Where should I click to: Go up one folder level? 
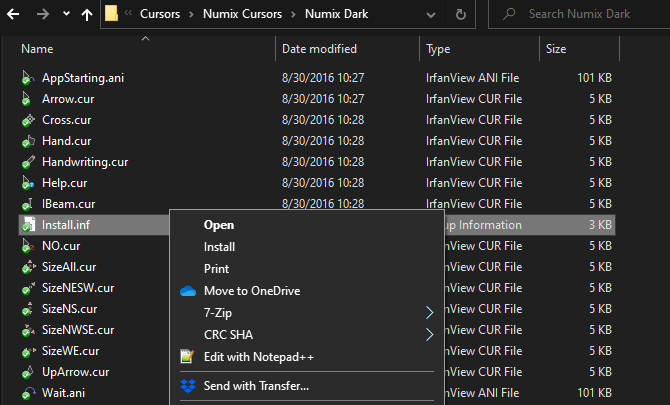[87, 15]
